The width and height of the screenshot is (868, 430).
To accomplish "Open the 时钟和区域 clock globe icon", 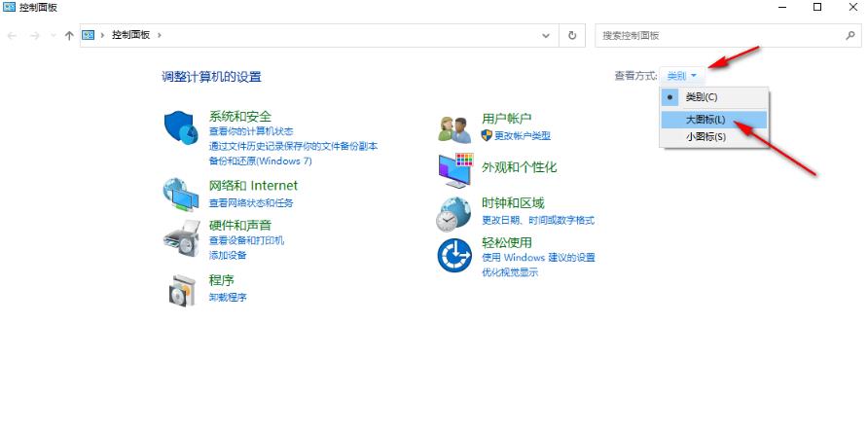I will point(453,215).
